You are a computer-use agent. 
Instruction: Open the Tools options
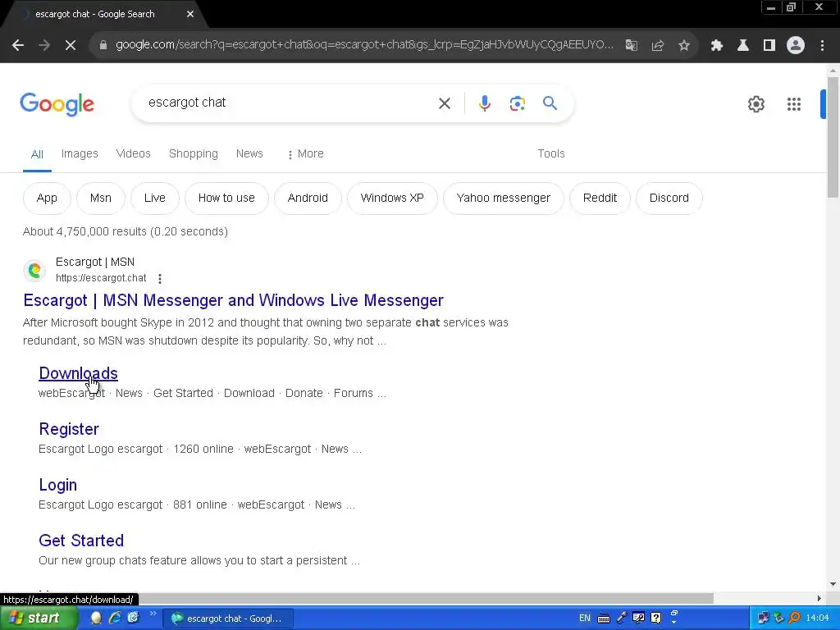coord(551,153)
